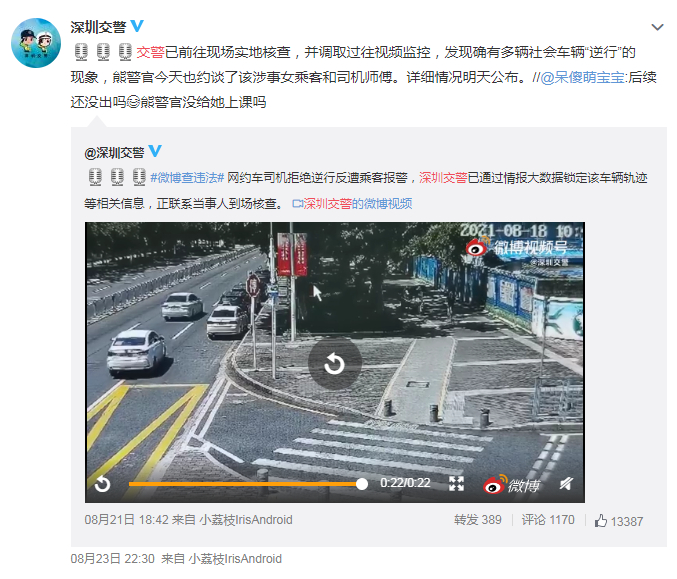Click the Weibo logo in player controls

[511, 484]
